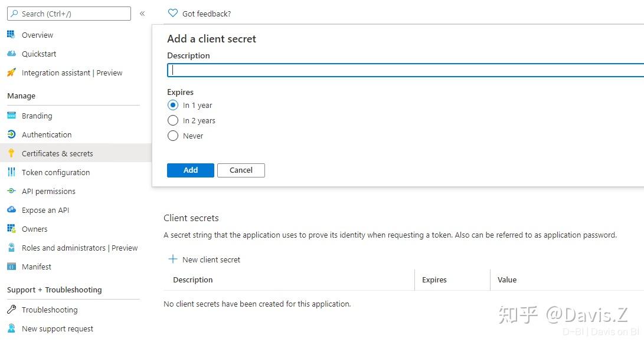Select the API permissions arrow icon

coord(12,191)
